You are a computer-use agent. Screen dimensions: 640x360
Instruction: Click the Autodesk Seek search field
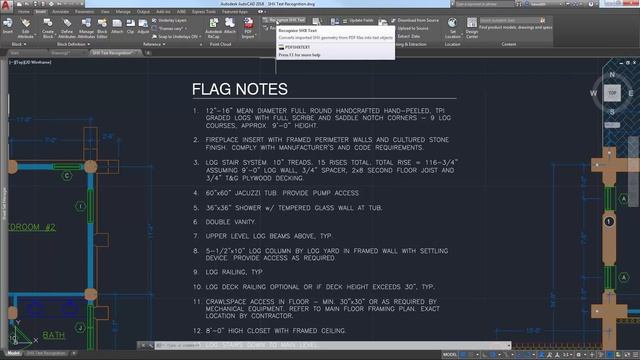(509, 20)
